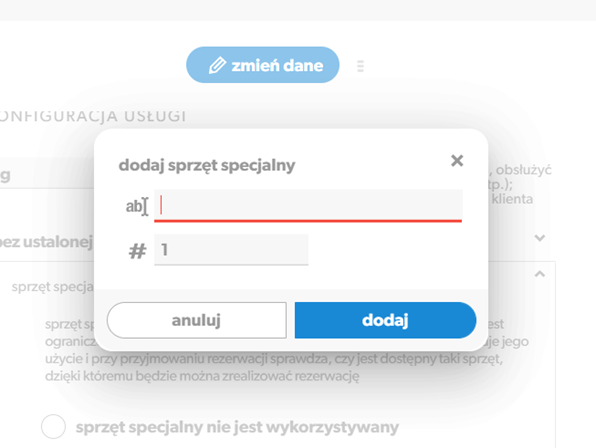This screenshot has width=596, height=448.
Task: Click the dodaj button
Action: pyautogui.click(x=385, y=320)
